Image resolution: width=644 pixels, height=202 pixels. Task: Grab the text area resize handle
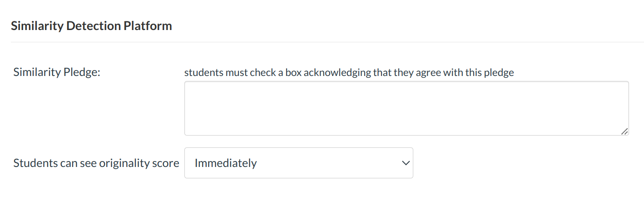click(624, 131)
